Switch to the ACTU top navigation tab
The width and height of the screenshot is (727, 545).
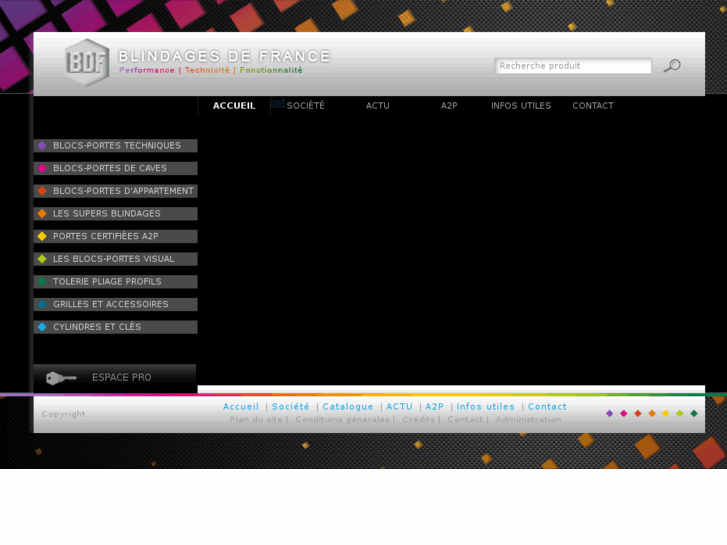coord(377,106)
